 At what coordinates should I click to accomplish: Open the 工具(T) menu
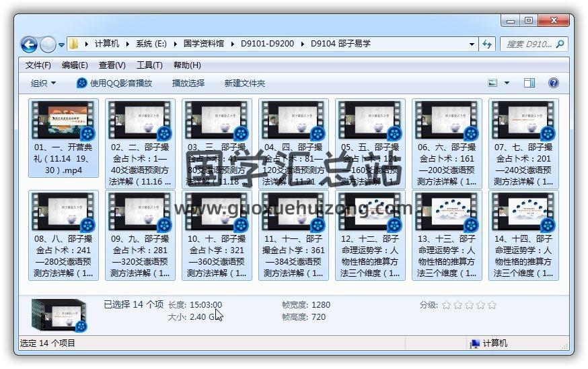[x=149, y=65]
